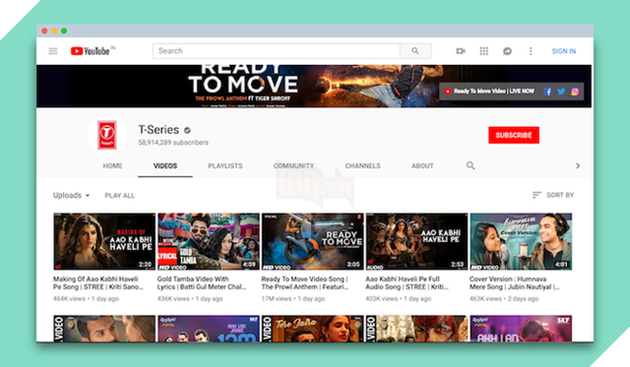Open the YouTube apps grid
Image resolution: width=630 pixels, height=367 pixels.
tap(484, 51)
